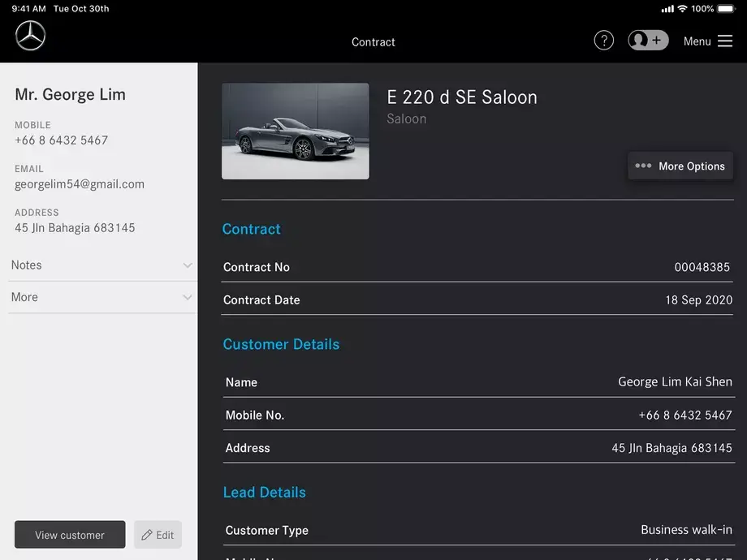Click the Contract Date label
Screen dimensions: 747x560
(261, 300)
